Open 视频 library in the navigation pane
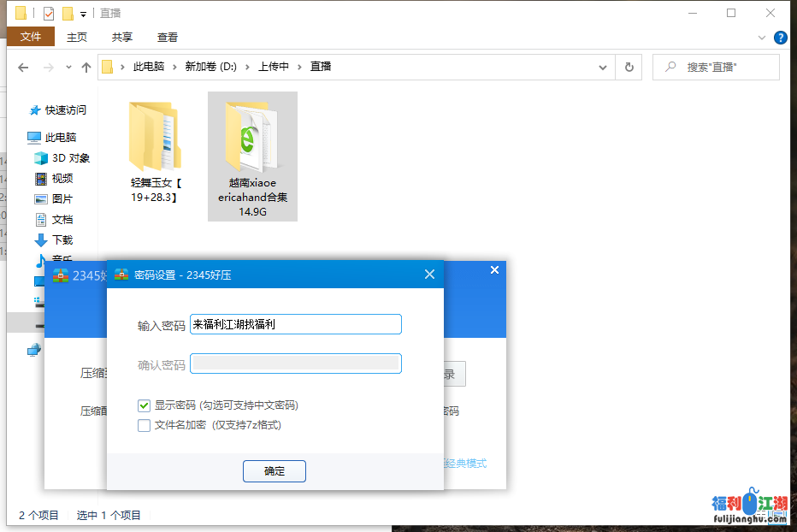The image size is (797, 532). (x=62, y=179)
